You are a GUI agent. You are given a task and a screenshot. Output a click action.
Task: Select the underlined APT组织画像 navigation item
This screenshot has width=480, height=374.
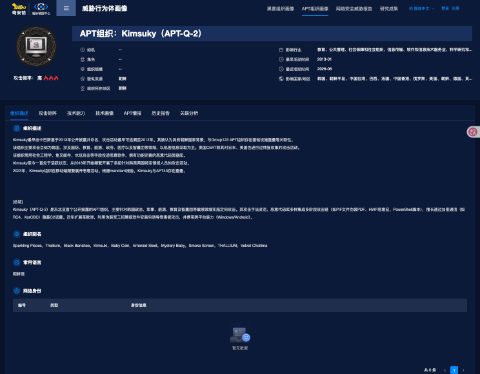click(315, 9)
